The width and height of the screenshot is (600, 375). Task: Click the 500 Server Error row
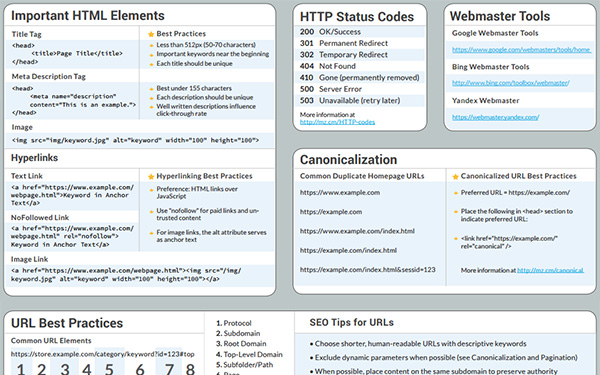click(x=360, y=89)
